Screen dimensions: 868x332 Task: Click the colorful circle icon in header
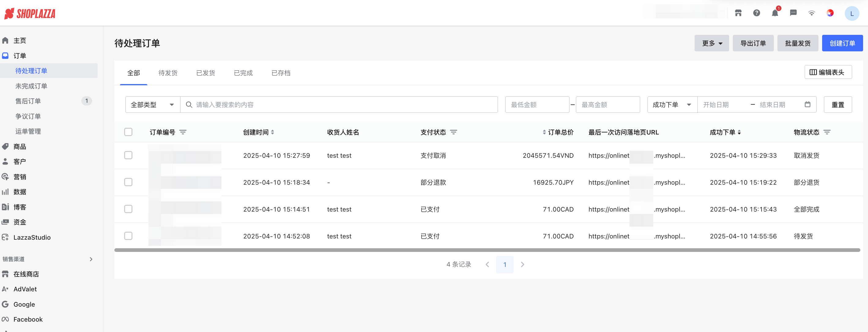point(830,13)
